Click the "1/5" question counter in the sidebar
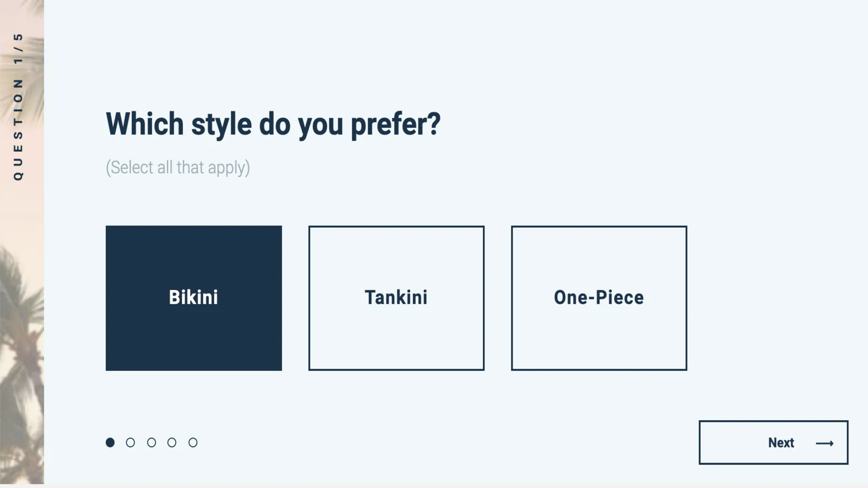The image size is (868, 488). [x=18, y=48]
